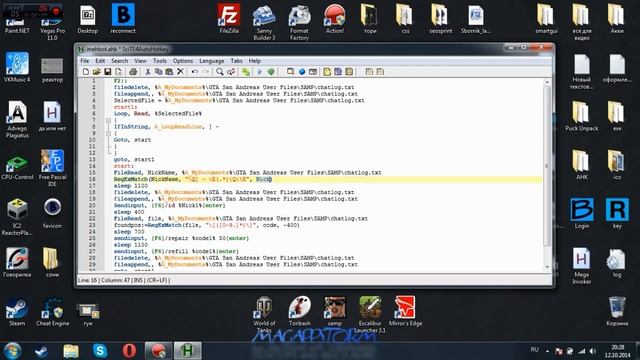
Task: Click the RU language indicator in tray
Action: (534, 350)
